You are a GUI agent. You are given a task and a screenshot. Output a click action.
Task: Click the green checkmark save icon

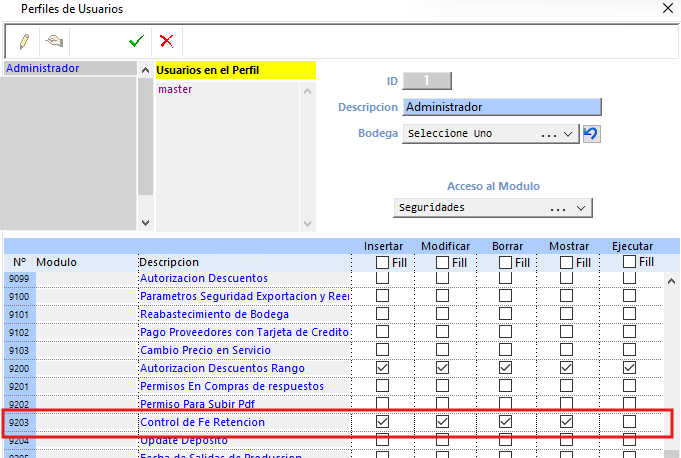[x=136, y=41]
